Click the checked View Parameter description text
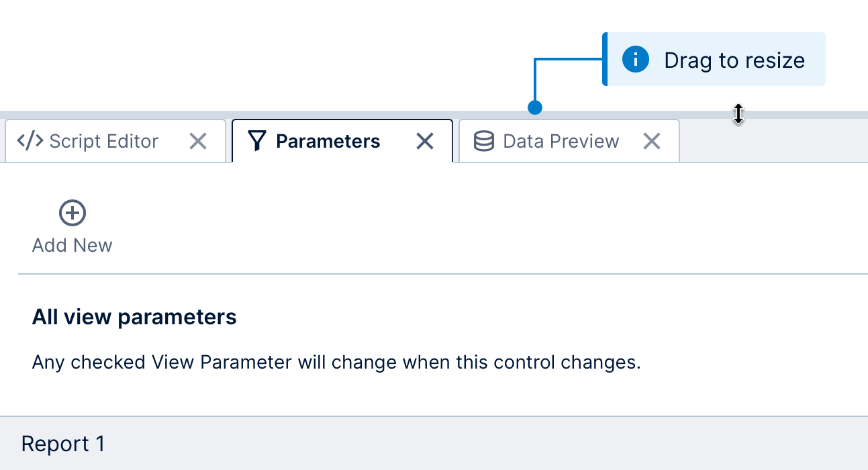The width and height of the screenshot is (868, 470). click(336, 363)
